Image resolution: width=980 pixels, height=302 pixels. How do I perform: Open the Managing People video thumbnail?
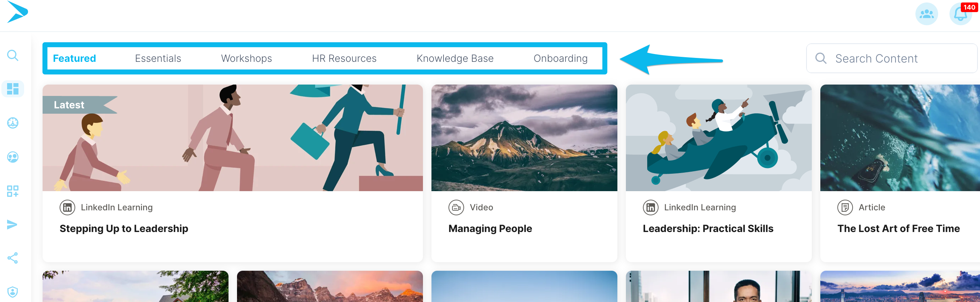click(x=524, y=138)
